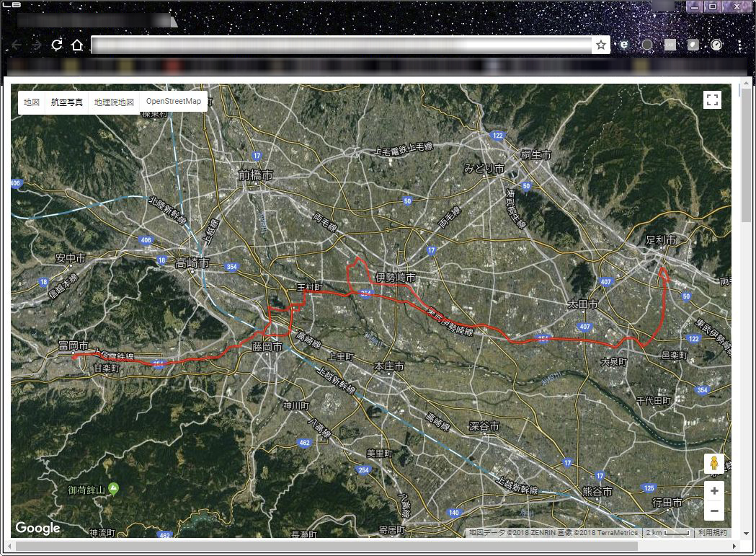
Task: Select the 航空写真 aerial view
Action: point(66,102)
